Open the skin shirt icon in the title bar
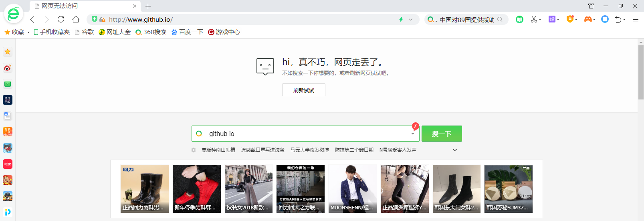The width and height of the screenshot is (644, 221). click(591, 6)
